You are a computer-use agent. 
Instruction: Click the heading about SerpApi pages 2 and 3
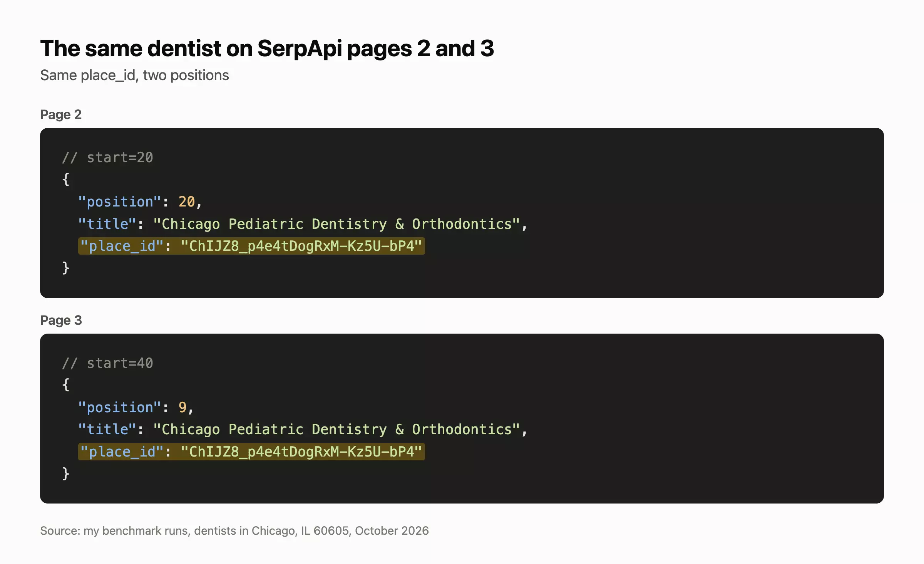(x=267, y=49)
